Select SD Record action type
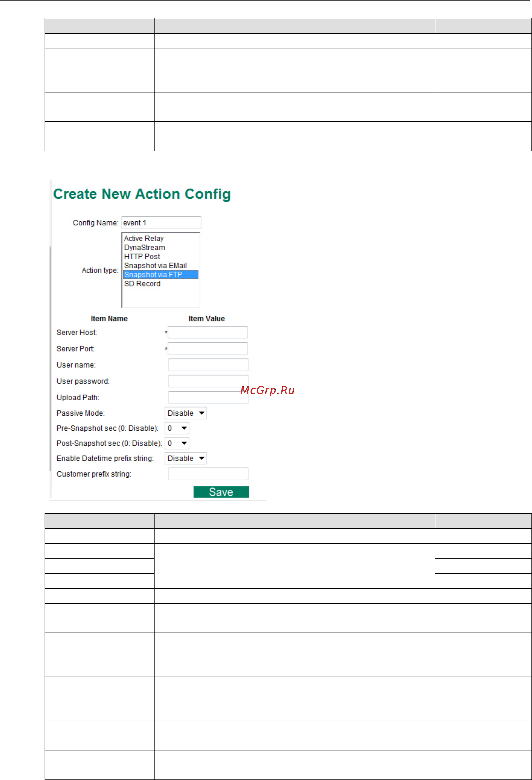Viewport: 532px width, 780px height. pos(142,284)
